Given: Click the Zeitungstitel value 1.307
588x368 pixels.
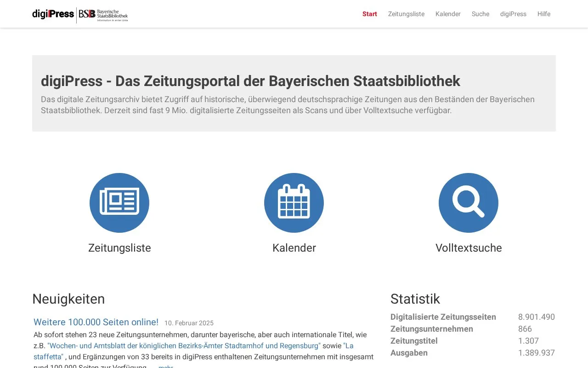Looking at the screenshot, I should click(528, 341).
